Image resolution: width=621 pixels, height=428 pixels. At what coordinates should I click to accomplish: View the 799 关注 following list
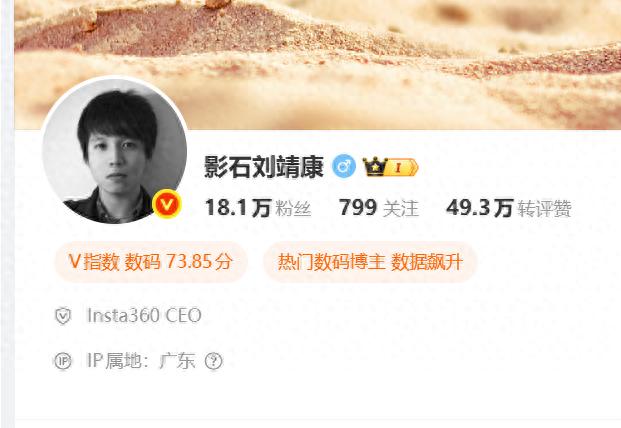point(379,208)
